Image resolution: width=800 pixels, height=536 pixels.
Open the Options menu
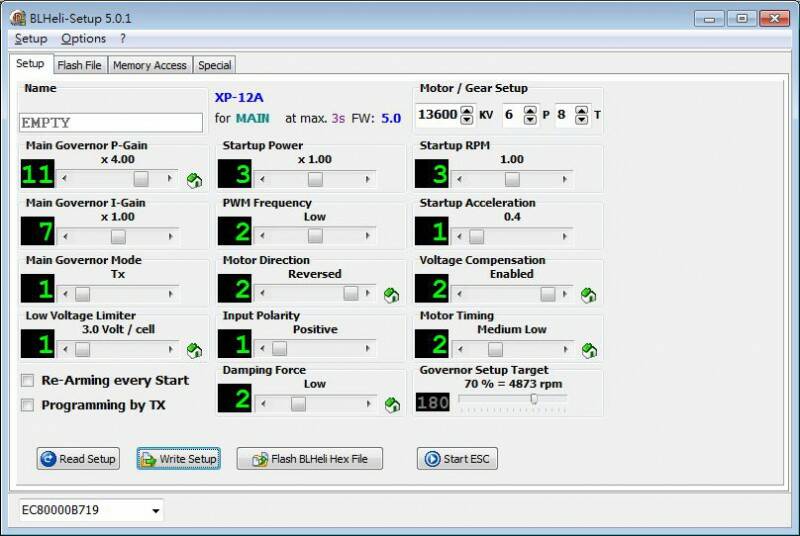tap(83, 39)
